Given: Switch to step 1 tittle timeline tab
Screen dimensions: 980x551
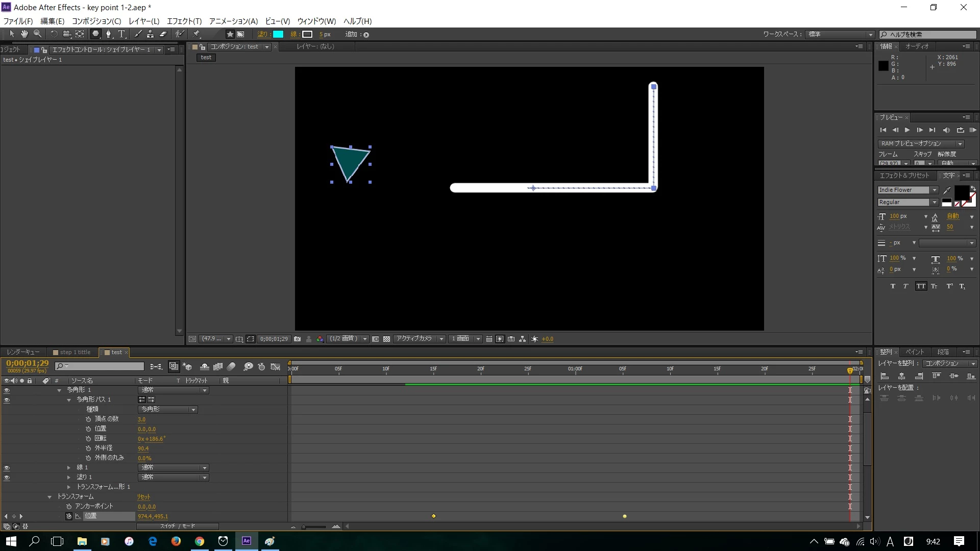Looking at the screenshot, I should point(75,352).
